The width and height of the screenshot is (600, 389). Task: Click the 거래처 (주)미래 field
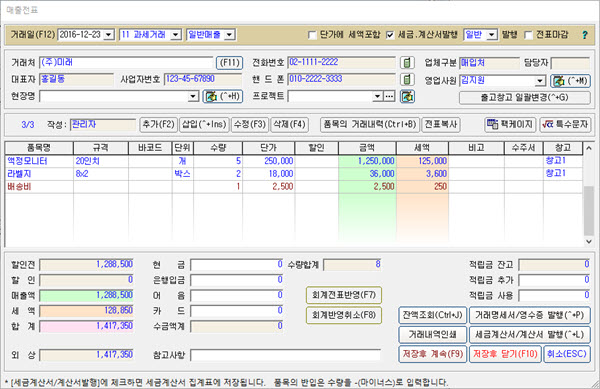126,62
